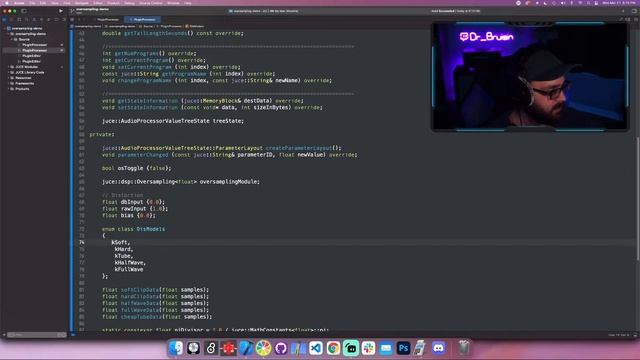Open Slack from the Dock
Viewport: 640px width, 360px height.
[x=368, y=348]
